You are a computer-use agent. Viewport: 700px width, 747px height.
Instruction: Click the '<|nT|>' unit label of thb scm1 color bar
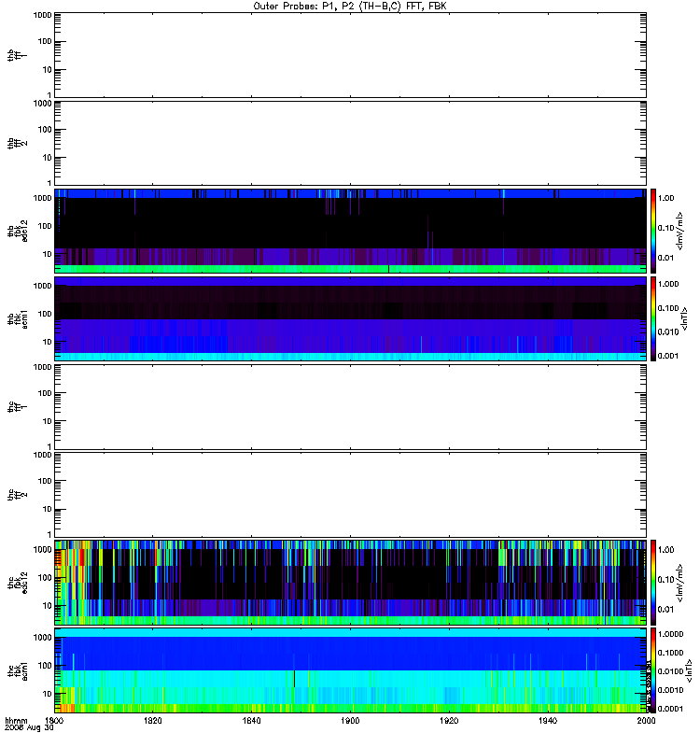tap(684, 318)
